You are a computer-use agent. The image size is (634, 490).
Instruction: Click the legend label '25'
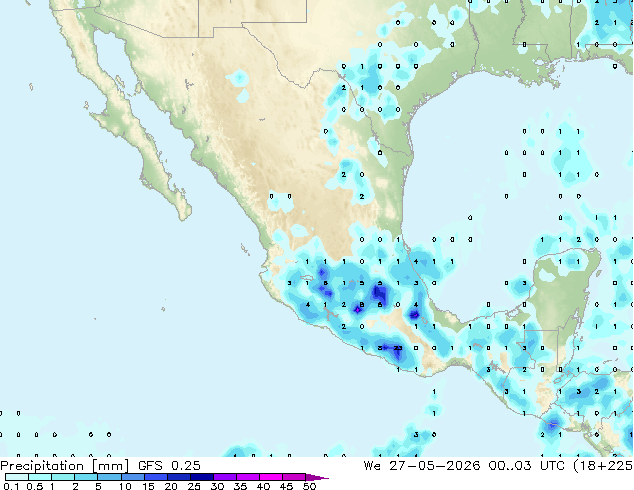pyautogui.click(x=194, y=486)
